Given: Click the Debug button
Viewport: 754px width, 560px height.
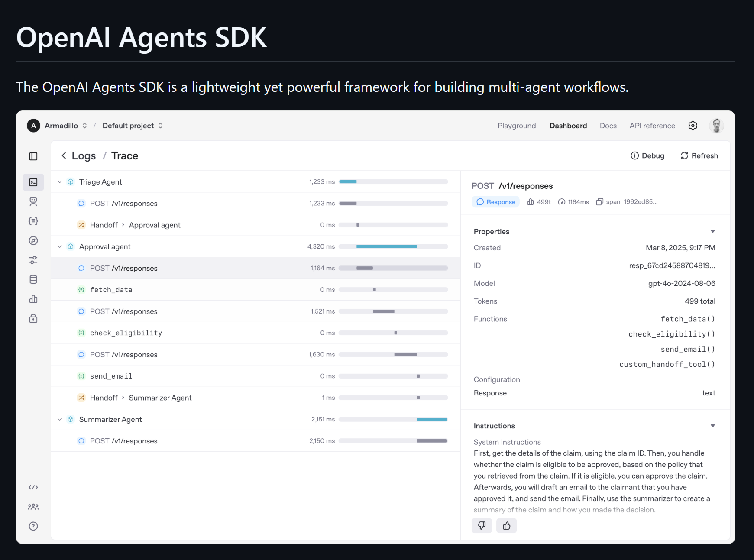Looking at the screenshot, I should [x=647, y=155].
